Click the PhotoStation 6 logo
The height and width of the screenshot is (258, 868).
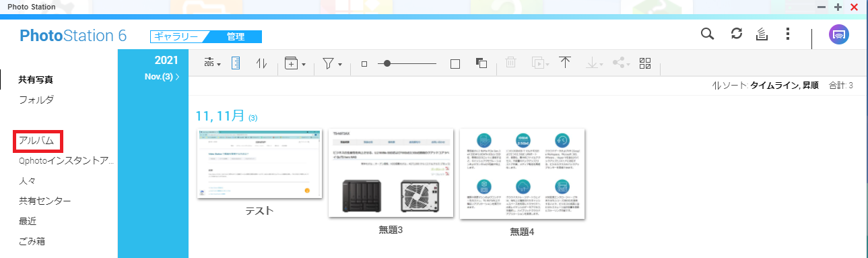[x=73, y=36]
